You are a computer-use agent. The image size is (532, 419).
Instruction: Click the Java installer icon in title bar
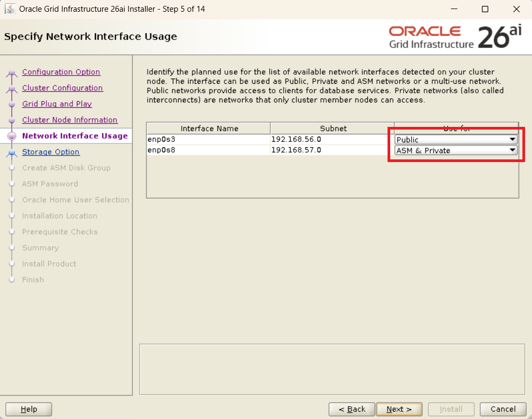10,9
